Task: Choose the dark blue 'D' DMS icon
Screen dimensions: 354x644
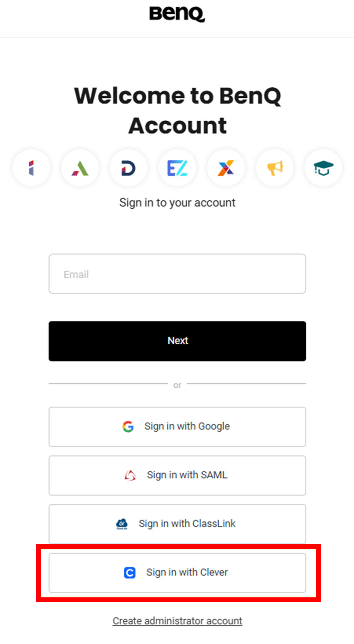Action: [x=129, y=168]
